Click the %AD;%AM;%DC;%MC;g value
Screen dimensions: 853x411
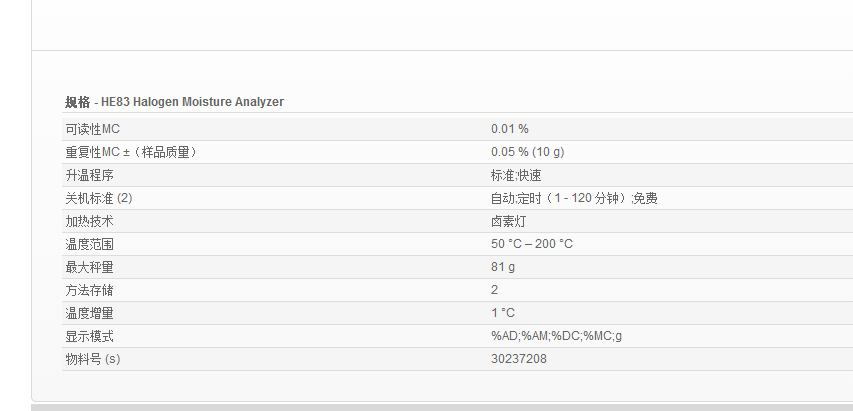click(556, 336)
